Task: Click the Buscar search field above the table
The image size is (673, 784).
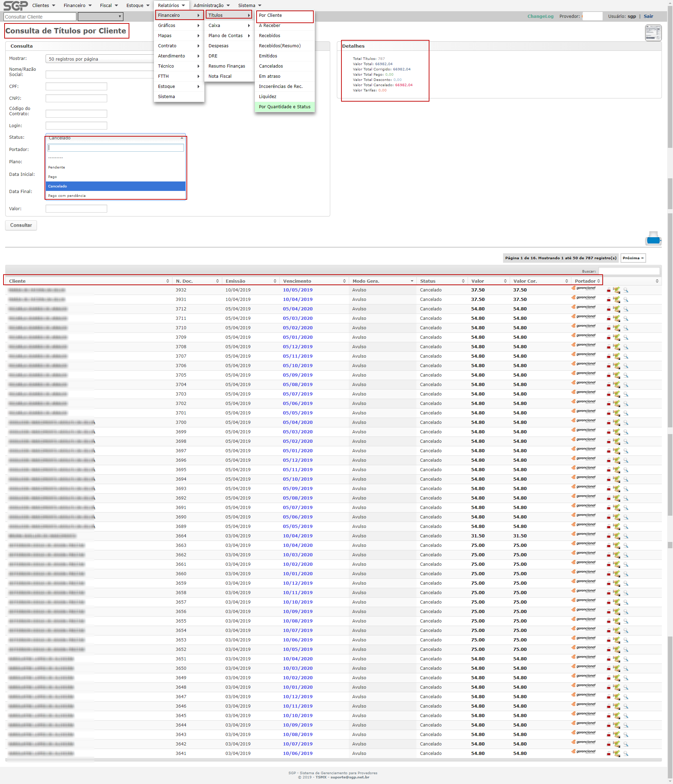Action: (629, 271)
